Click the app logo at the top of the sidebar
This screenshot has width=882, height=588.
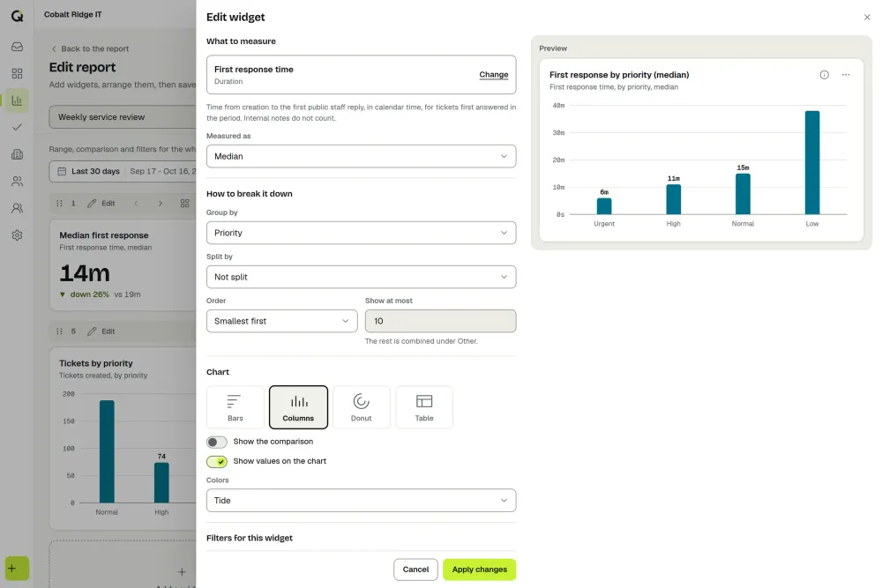point(17,16)
